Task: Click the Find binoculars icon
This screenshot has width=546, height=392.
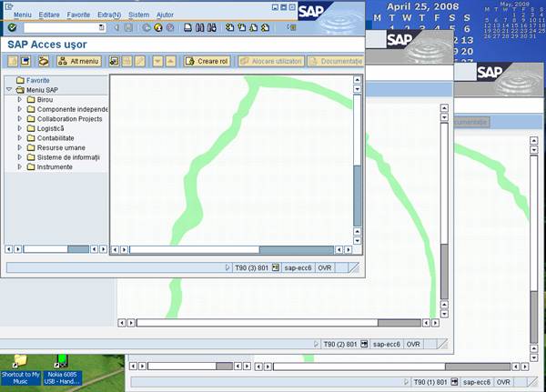Action: pos(199,27)
